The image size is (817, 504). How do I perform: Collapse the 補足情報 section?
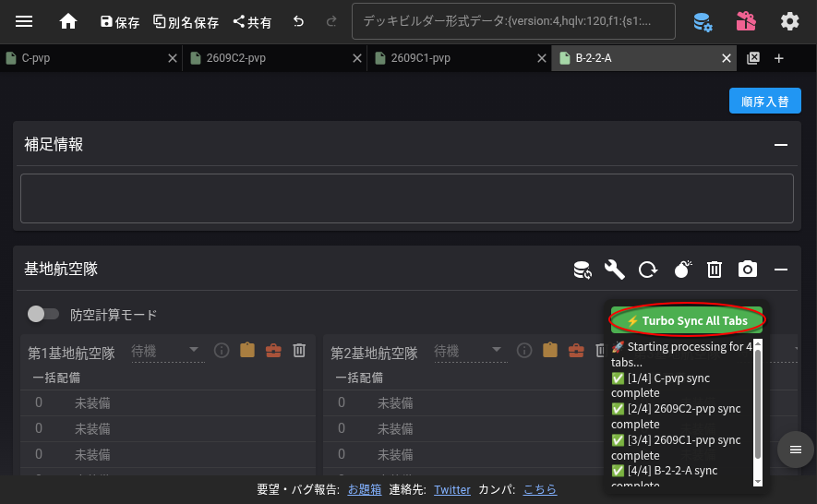(780, 145)
